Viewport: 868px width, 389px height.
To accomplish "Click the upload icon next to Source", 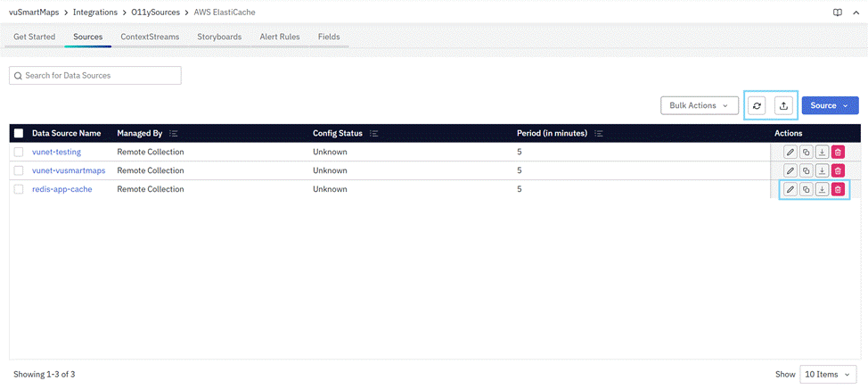I will click(x=783, y=105).
